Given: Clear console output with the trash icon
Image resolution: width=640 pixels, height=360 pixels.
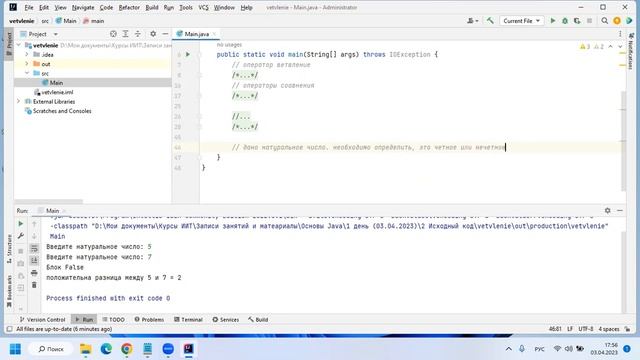Looking at the screenshot, I should coord(34,285).
